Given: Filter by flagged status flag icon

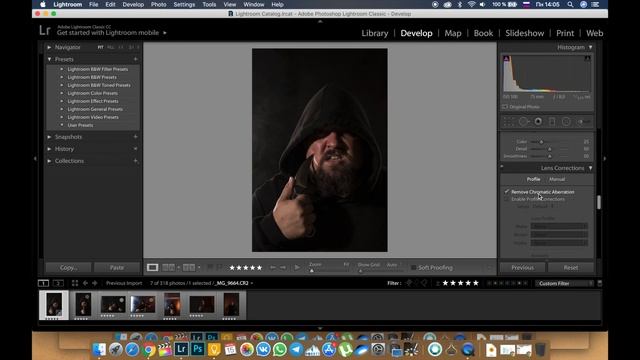Looking at the screenshot, I should click(x=409, y=283).
